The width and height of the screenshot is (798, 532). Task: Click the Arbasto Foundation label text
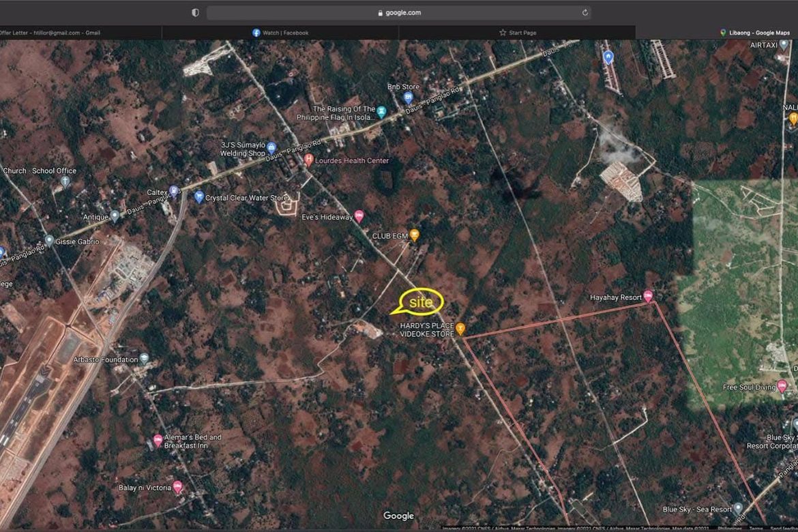click(x=105, y=360)
